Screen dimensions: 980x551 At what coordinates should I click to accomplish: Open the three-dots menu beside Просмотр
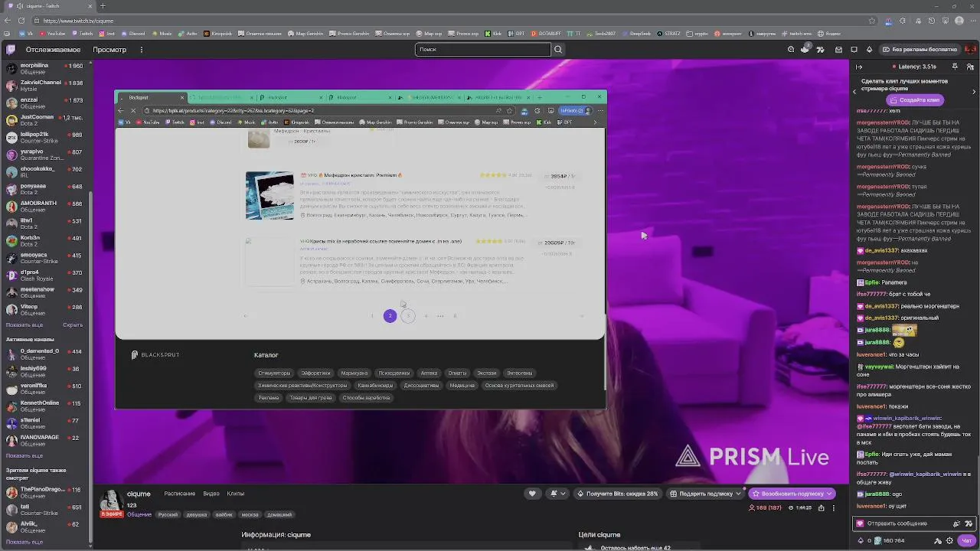(x=142, y=50)
